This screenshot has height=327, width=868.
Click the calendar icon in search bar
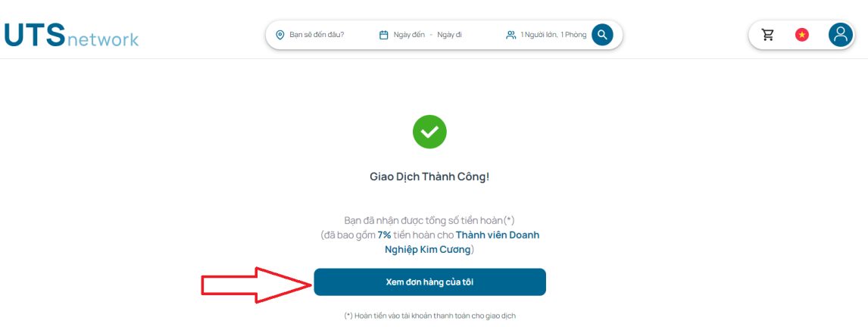[x=383, y=35]
